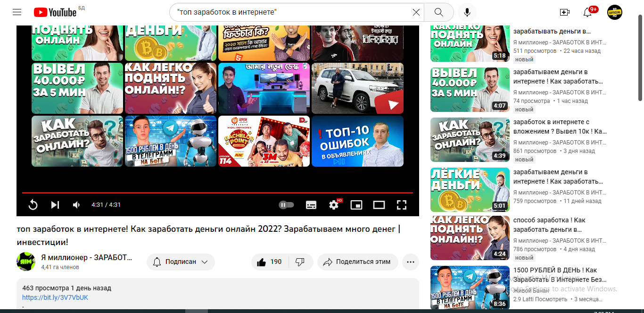Open the account avatar menu

tap(615, 12)
